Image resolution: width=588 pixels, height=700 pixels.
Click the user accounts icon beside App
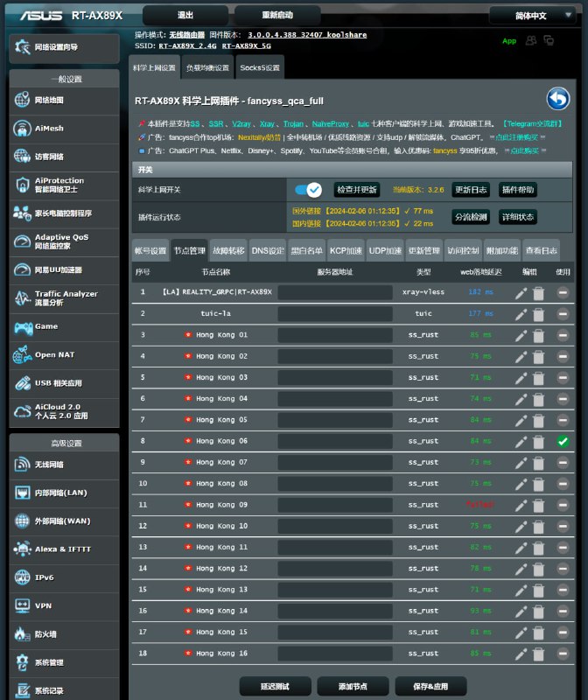coord(531,40)
